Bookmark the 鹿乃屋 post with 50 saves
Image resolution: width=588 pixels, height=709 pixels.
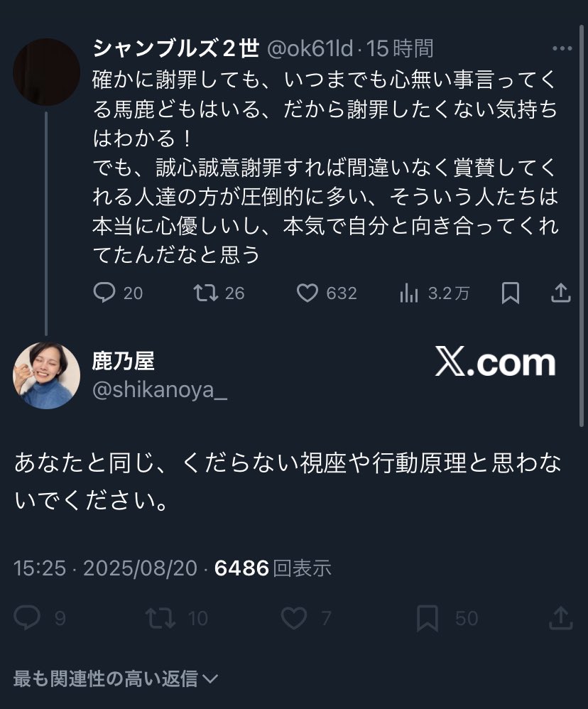[x=427, y=618]
